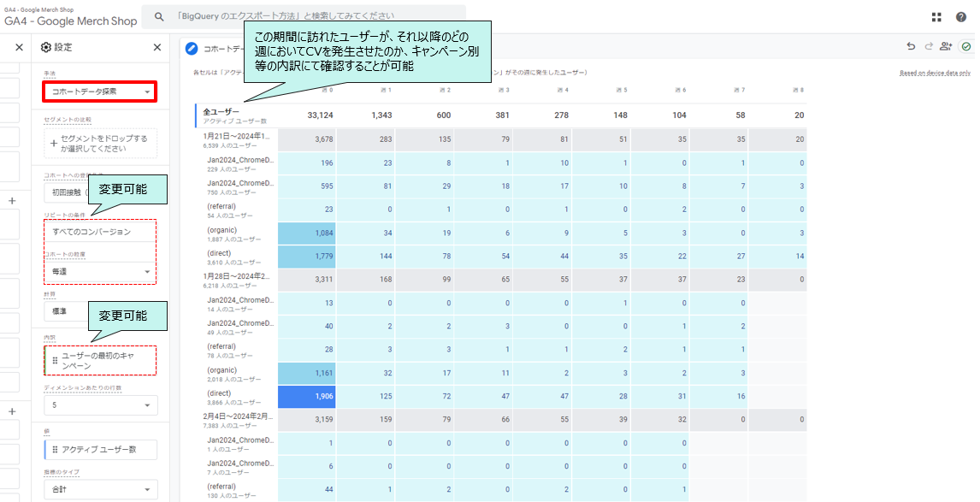980x502 pixels.
Task: Click the share exploration people icon
Action: 946,47
